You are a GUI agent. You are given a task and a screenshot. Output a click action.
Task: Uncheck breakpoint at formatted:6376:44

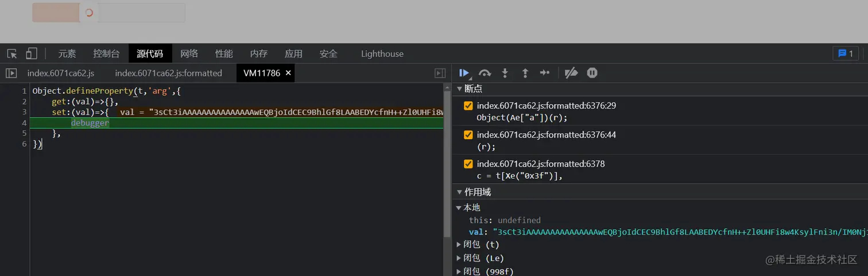(x=468, y=135)
